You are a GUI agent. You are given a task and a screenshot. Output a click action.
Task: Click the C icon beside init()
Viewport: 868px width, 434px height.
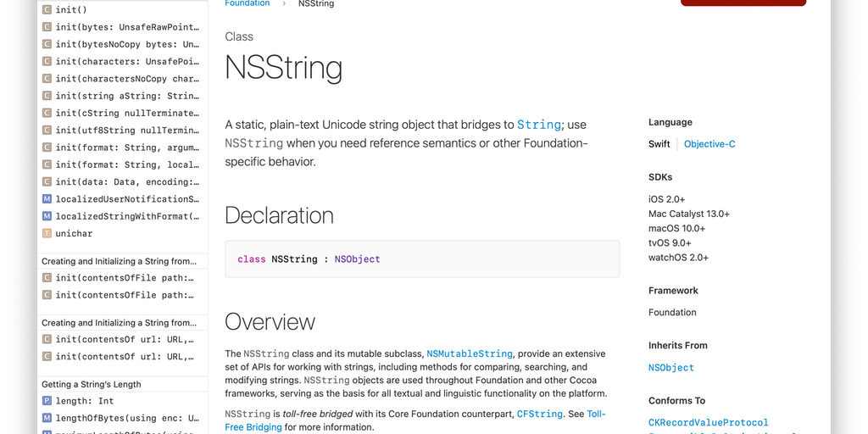click(47, 10)
